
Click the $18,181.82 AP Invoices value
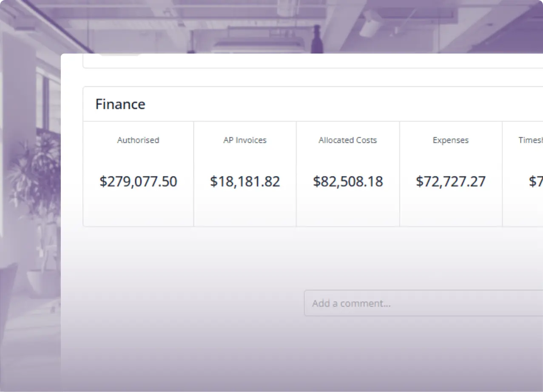pyautogui.click(x=245, y=181)
